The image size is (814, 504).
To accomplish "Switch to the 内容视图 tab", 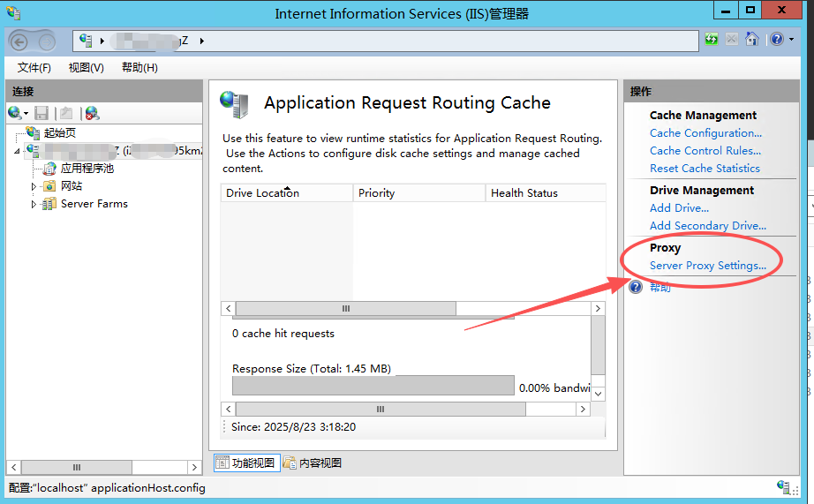I will pyautogui.click(x=313, y=463).
